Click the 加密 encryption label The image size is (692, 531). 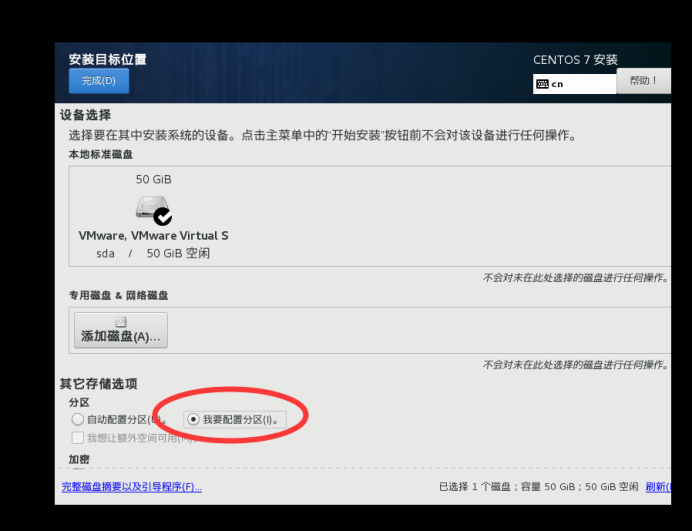coord(79,459)
